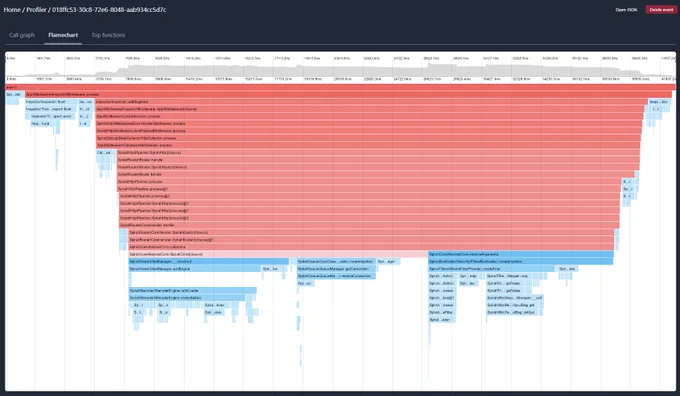
Task: Go to Home in the breadcrumb
Action: tap(12, 10)
